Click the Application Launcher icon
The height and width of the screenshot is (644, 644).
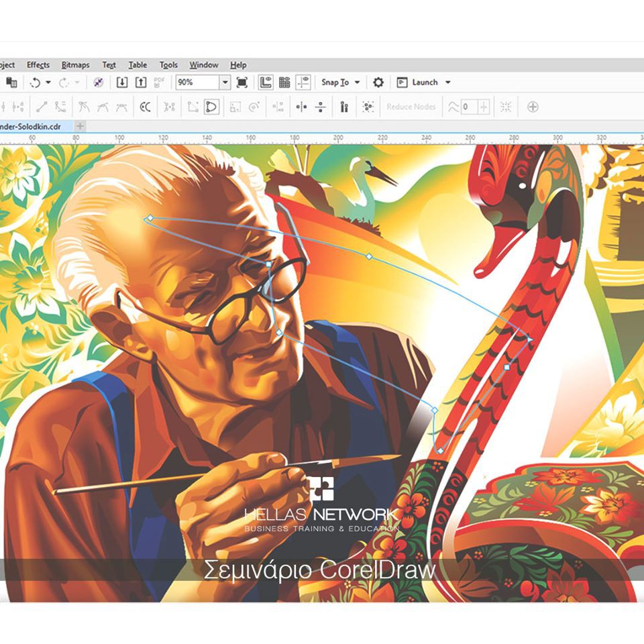click(402, 82)
